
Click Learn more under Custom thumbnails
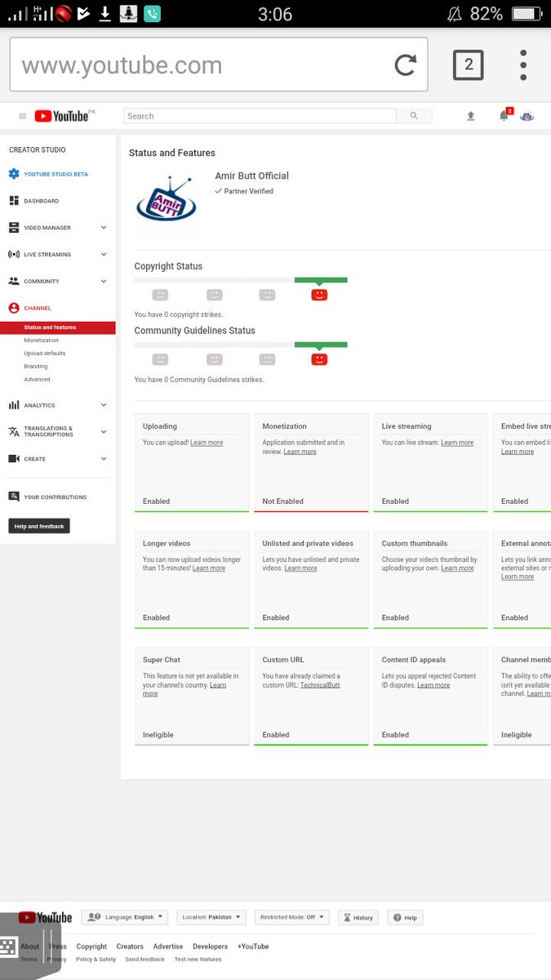[x=457, y=568]
